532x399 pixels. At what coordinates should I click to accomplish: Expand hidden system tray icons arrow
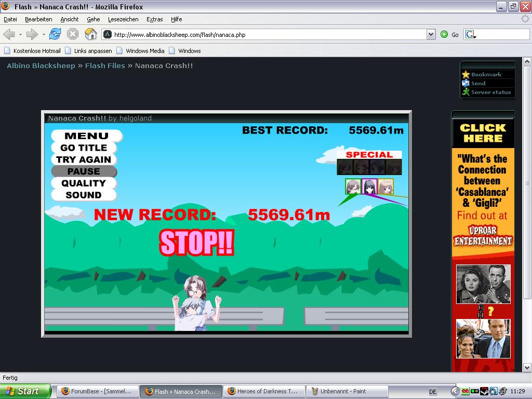pyautogui.click(x=455, y=391)
